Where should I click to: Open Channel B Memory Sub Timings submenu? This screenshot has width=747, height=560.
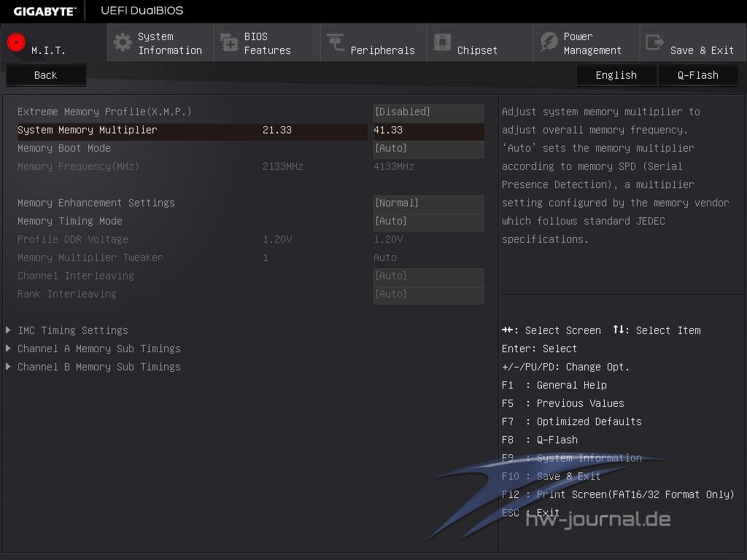click(99, 367)
